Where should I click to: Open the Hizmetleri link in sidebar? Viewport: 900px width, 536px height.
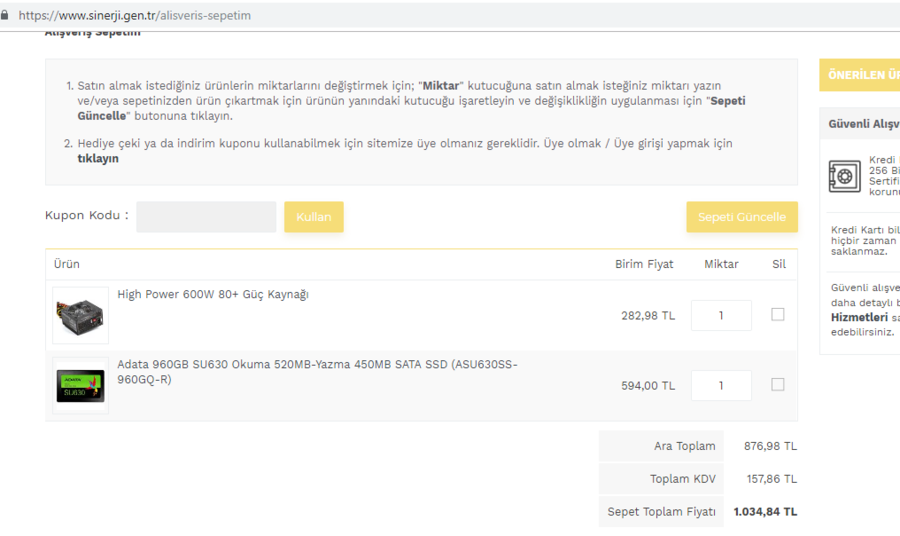click(x=859, y=317)
